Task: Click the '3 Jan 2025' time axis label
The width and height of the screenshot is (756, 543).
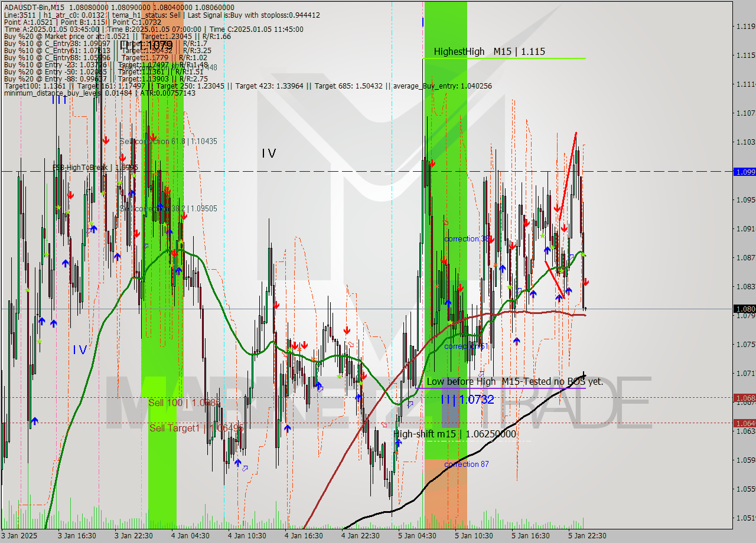Action: pos(20,536)
